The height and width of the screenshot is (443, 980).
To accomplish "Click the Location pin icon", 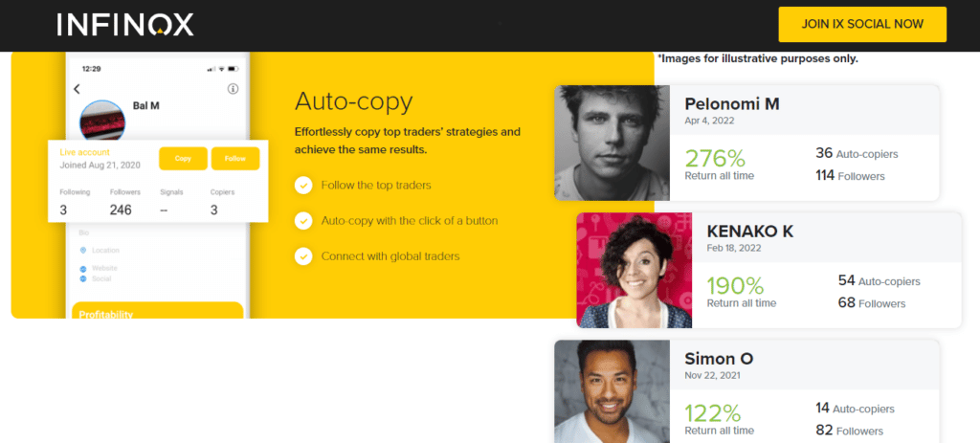I will [x=83, y=250].
